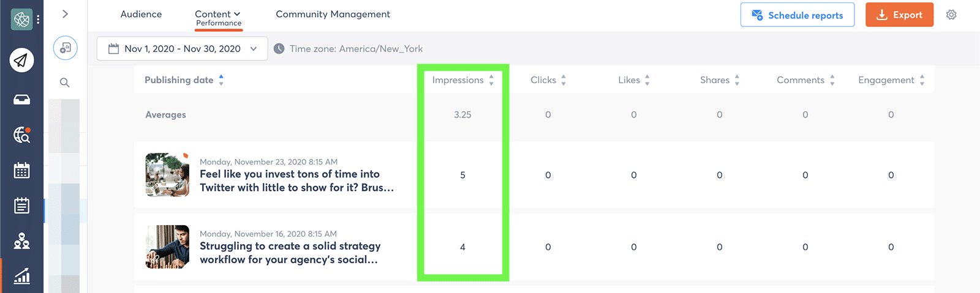Sort by Engagement column
Image resolution: width=980 pixels, height=293 pixels.
[891, 80]
